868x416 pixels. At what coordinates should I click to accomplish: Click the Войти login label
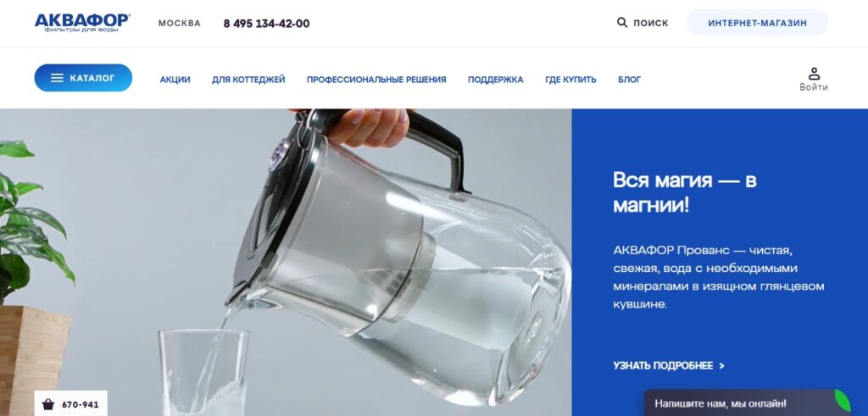coord(814,87)
